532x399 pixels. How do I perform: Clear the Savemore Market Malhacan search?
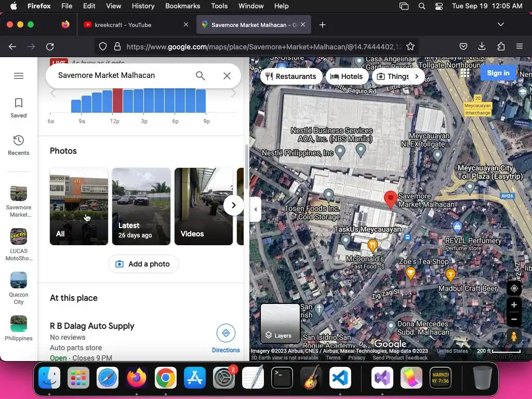coord(227,76)
